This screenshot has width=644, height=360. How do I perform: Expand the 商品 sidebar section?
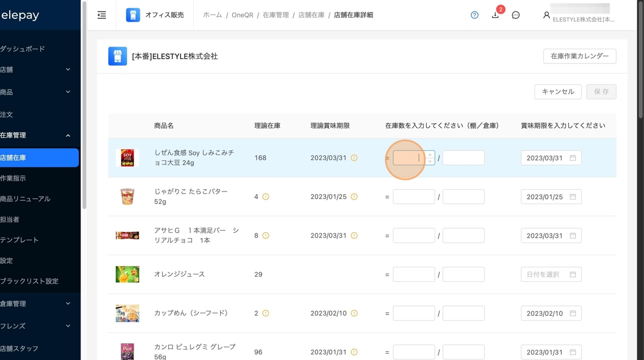click(x=68, y=92)
